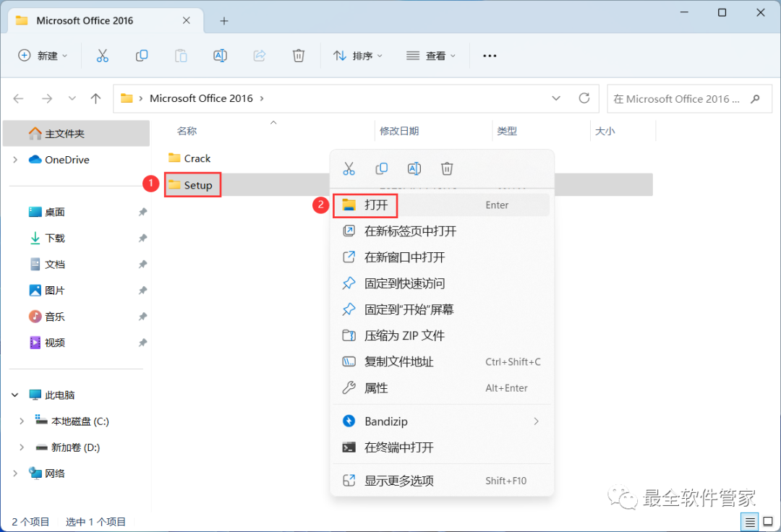Go forward with the right arrow
781x532 pixels.
[47, 98]
